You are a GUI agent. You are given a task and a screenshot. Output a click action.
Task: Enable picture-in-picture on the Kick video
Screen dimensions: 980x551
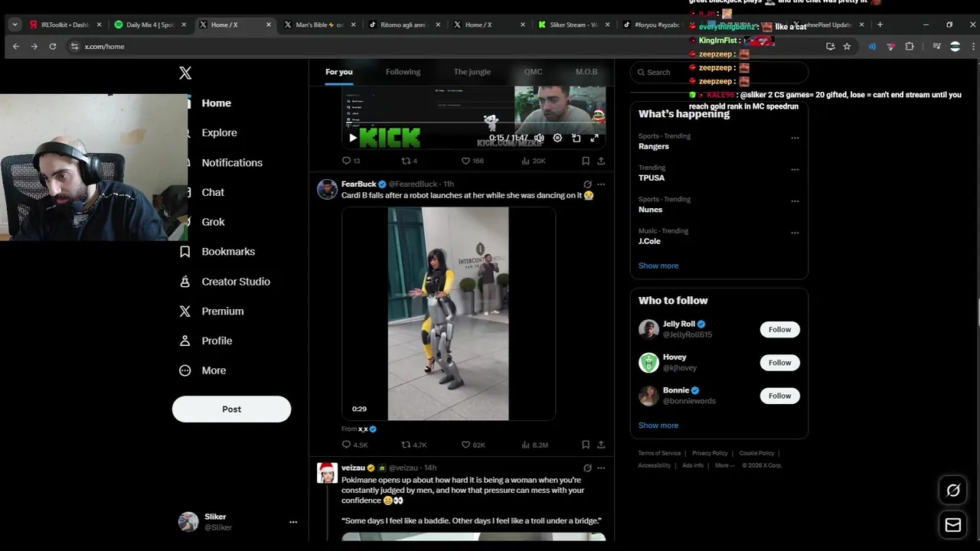click(576, 138)
